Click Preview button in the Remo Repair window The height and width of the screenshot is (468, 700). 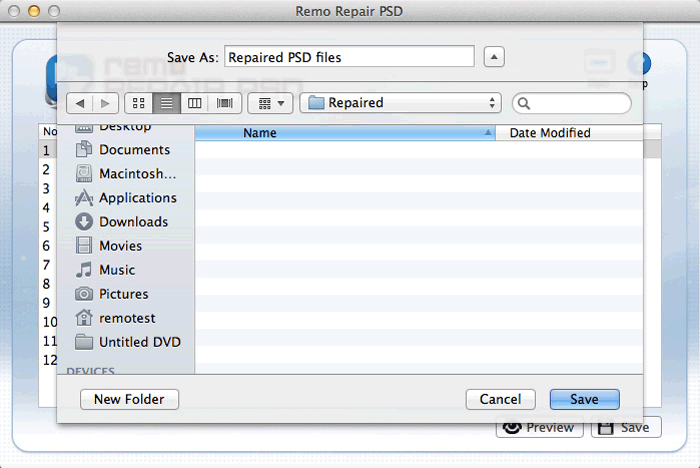pyautogui.click(x=539, y=429)
